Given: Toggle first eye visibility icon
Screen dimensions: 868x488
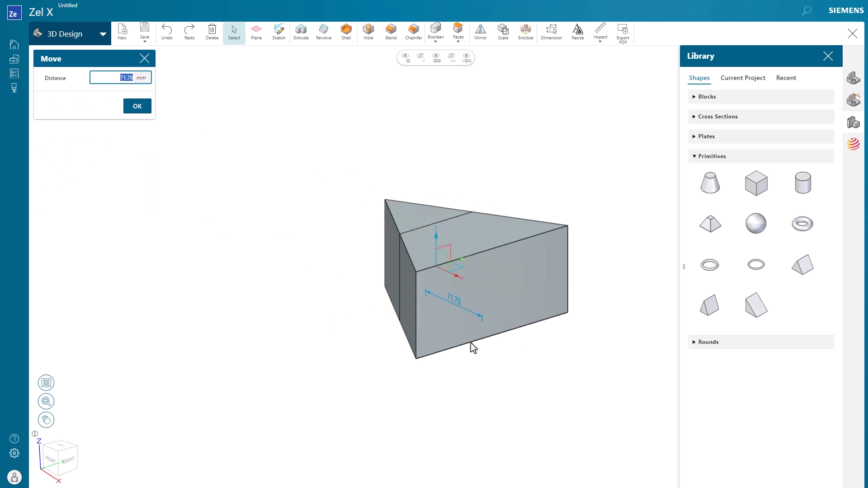Looking at the screenshot, I should [x=406, y=57].
